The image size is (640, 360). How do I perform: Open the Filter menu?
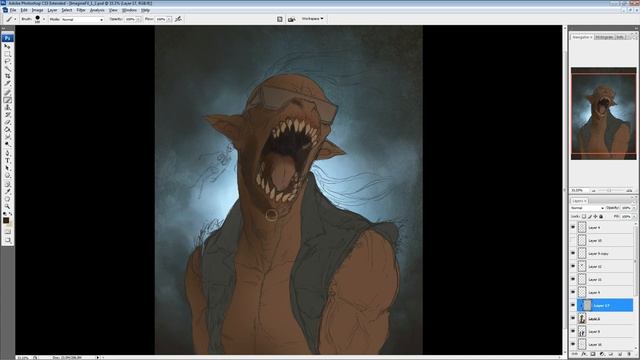click(x=81, y=10)
